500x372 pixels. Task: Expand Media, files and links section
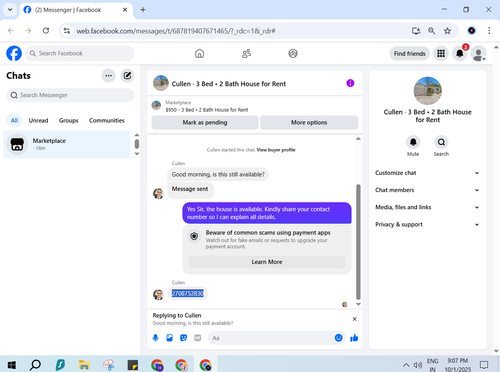tap(427, 207)
